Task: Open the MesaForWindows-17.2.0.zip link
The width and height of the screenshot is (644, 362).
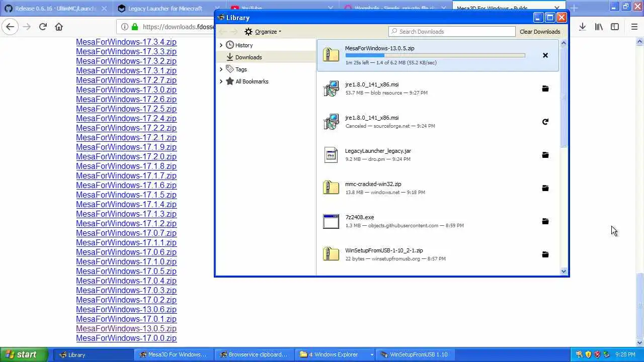Action: pos(126,156)
